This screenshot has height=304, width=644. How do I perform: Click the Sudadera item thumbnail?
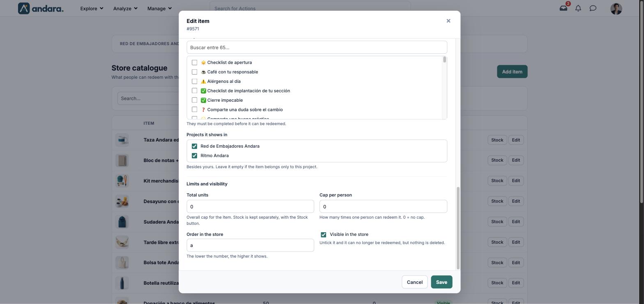pos(122,222)
